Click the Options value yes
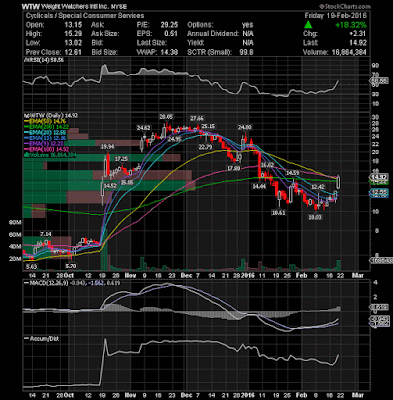Viewport: 393px width, 400px height. click(248, 25)
